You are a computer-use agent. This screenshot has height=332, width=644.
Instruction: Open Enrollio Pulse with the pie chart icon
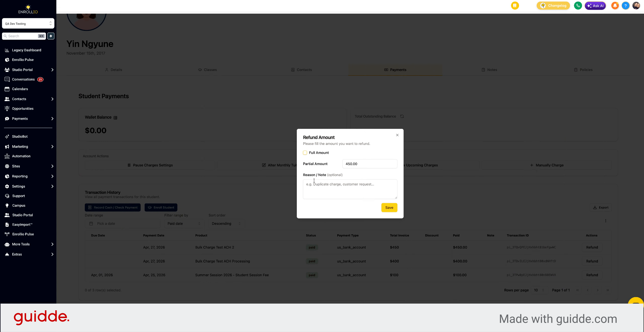[23, 60]
